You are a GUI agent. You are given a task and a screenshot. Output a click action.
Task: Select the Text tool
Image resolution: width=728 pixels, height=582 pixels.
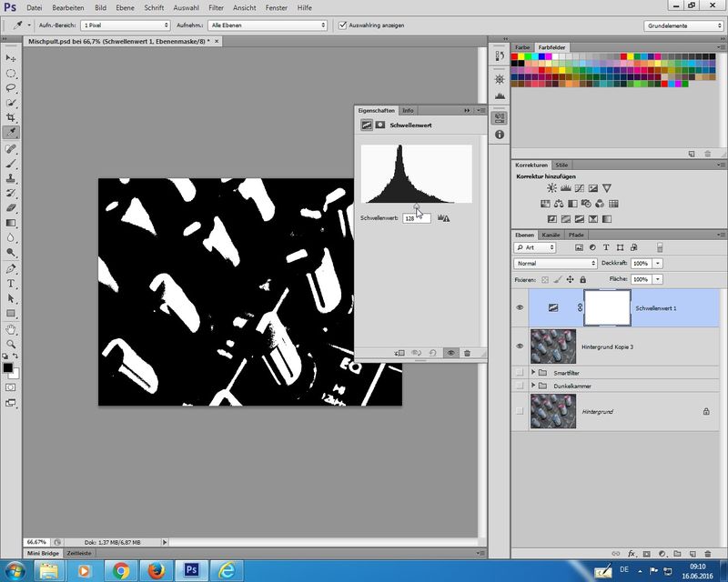11,284
